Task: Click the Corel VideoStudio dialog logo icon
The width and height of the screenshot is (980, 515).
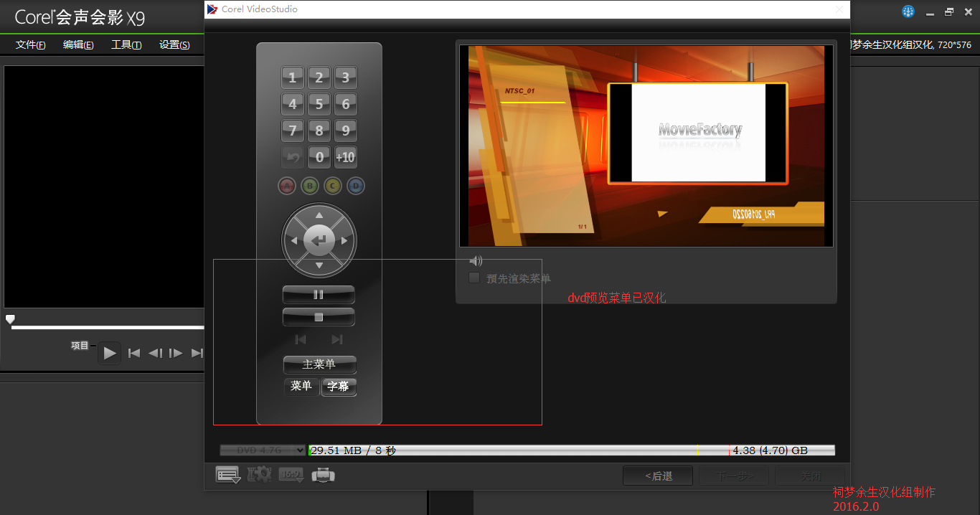Action: coord(212,9)
